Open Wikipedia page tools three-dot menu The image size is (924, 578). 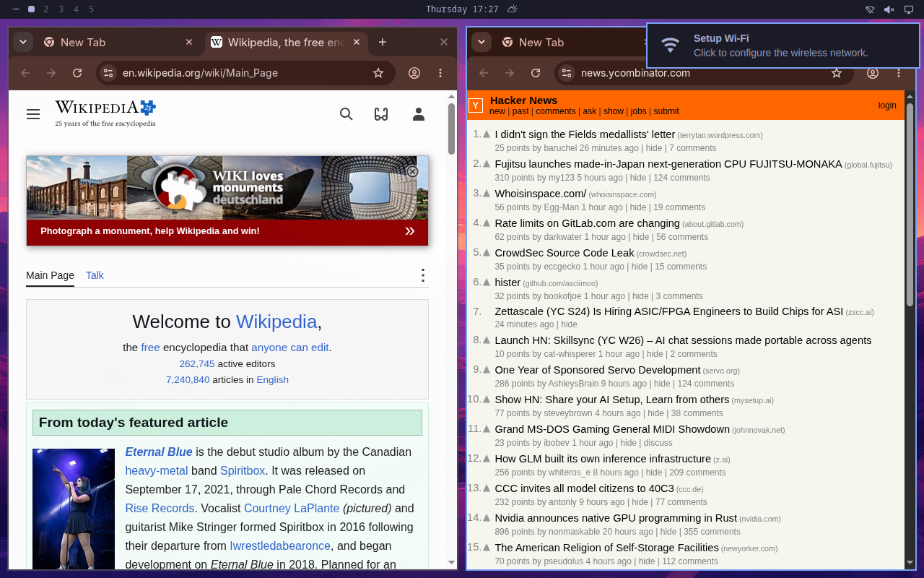click(423, 275)
